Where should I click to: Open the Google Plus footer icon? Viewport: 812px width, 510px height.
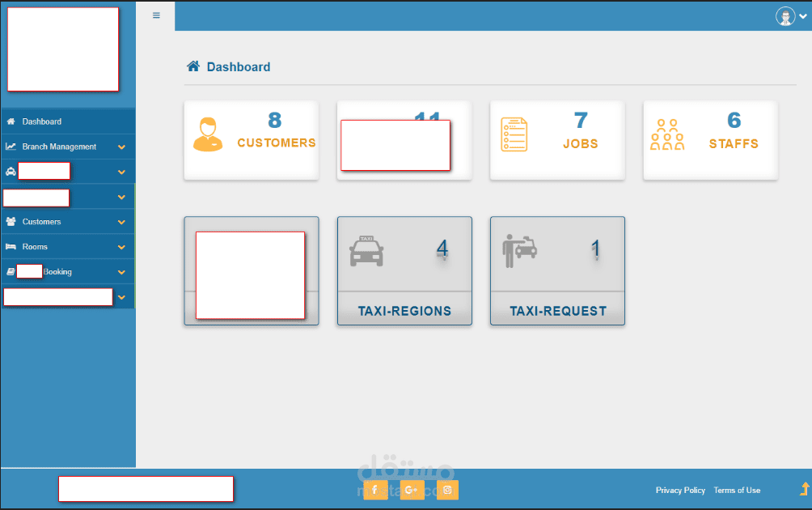[412, 490]
